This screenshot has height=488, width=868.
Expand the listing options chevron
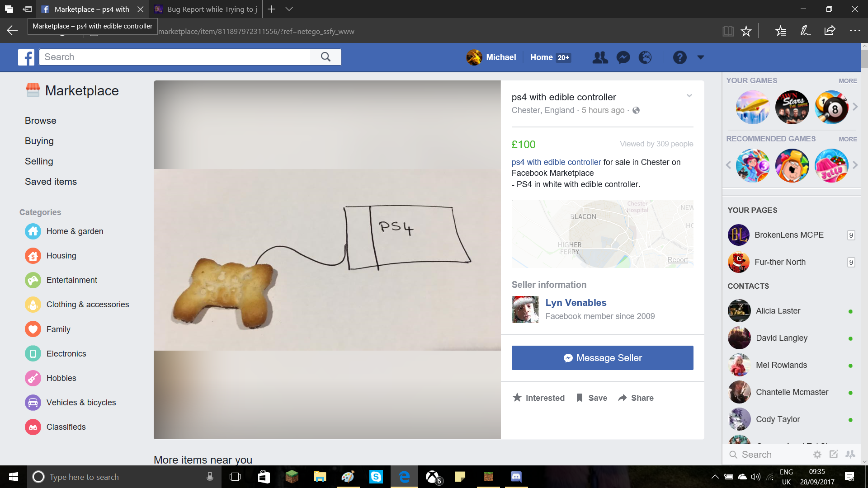pyautogui.click(x=689, y=96)
